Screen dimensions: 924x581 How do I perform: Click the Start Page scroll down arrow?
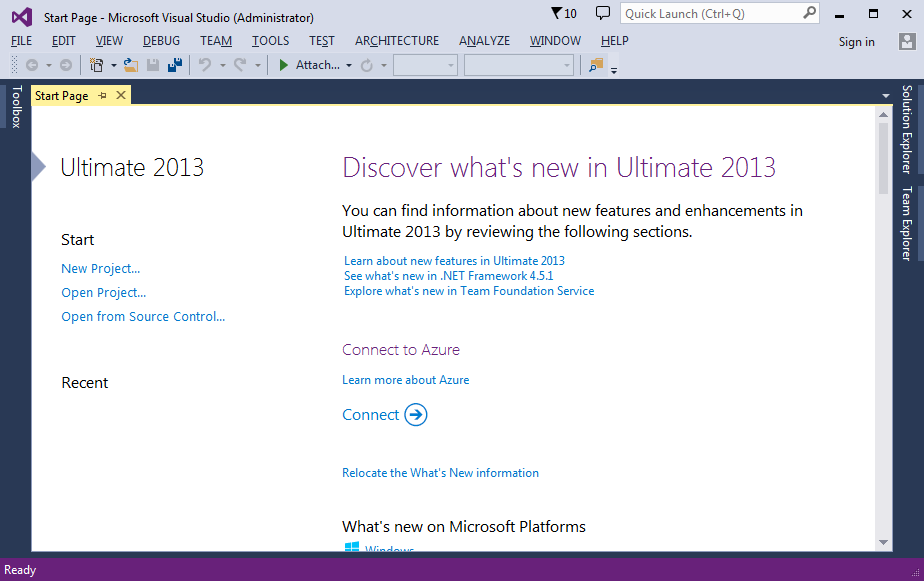click(883, 542)
